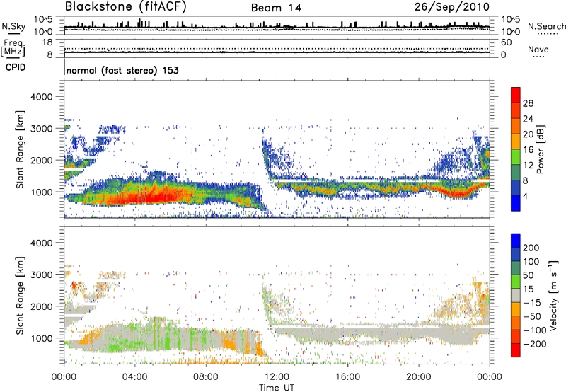
Task: Click the '-100' label on Velocity color bar
Action: [x=534, y=330]
